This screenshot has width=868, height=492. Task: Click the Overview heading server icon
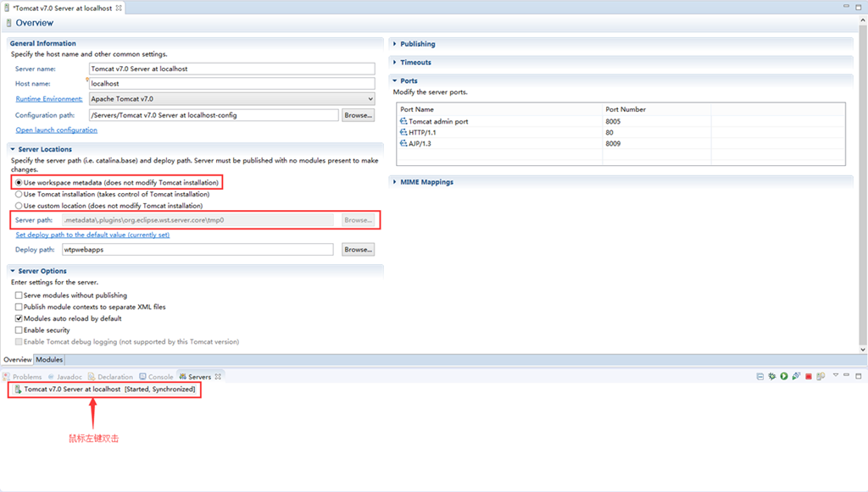coord(8,23)
